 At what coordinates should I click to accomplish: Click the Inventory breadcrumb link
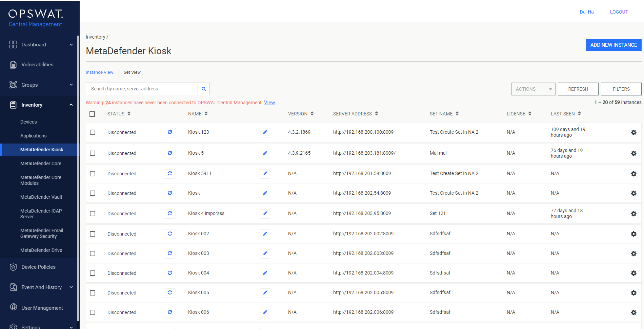click(95, 37)
